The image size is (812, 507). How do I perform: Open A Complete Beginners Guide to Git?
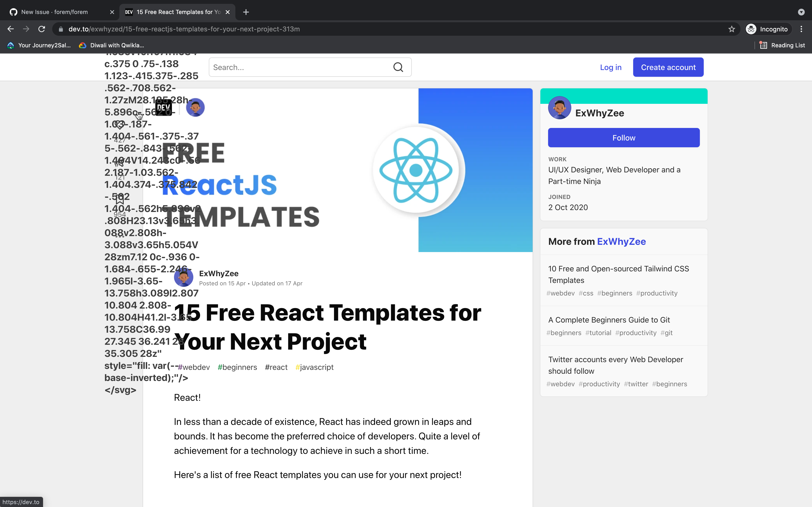609,320
